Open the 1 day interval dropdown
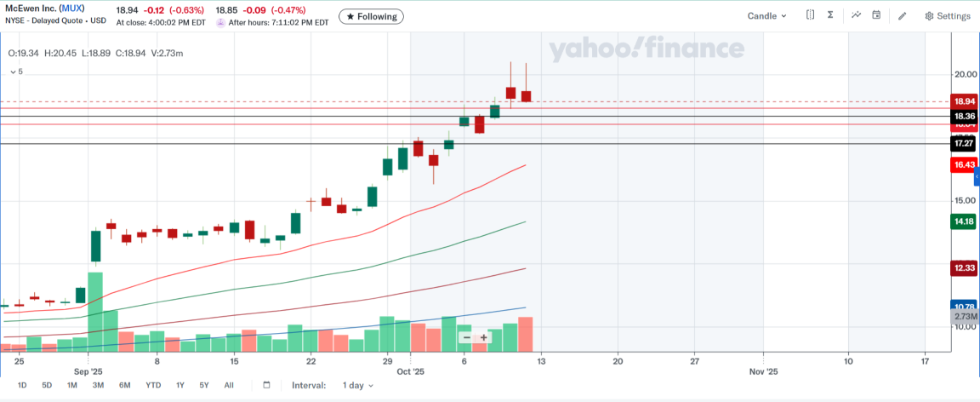980x402 pixels. click(358, 385)
